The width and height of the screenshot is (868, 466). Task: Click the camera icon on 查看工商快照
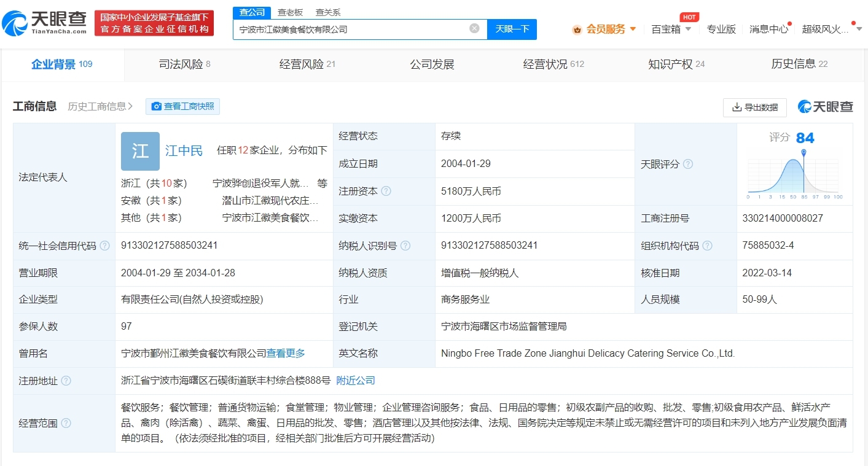coord(157,106)
